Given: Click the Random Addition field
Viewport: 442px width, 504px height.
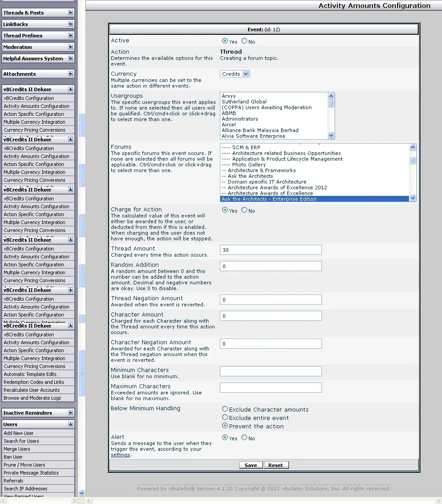Looking at the screenshot, I should [271, 266].
